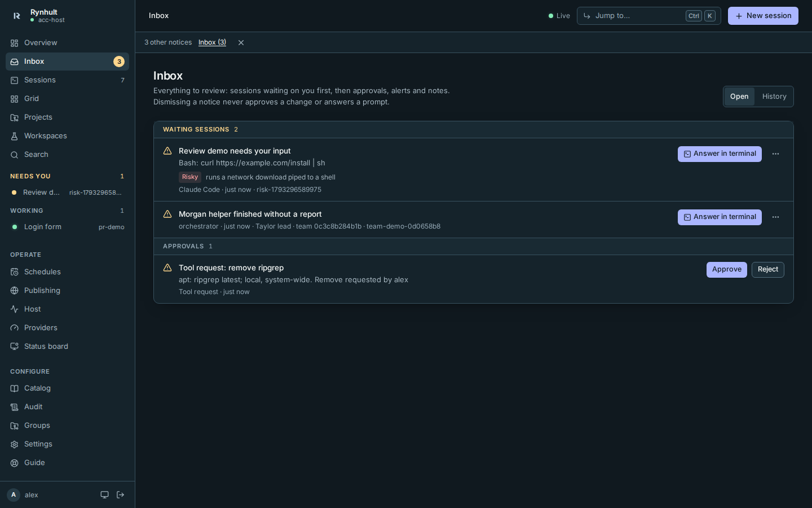Screen dimensions: 812x508
Task: Open Groups under Configure
Action: [x=67, y=426]
